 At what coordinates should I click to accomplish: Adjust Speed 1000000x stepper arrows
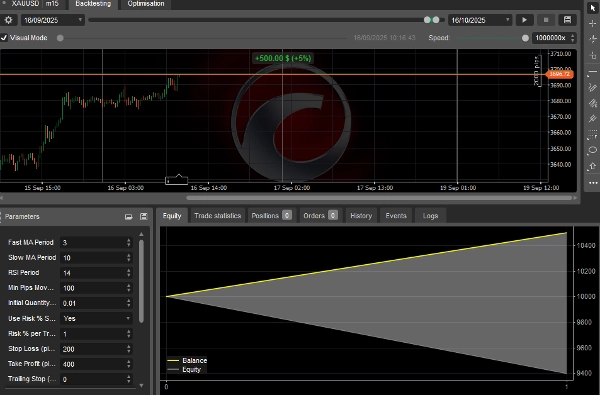coord(572,38)
